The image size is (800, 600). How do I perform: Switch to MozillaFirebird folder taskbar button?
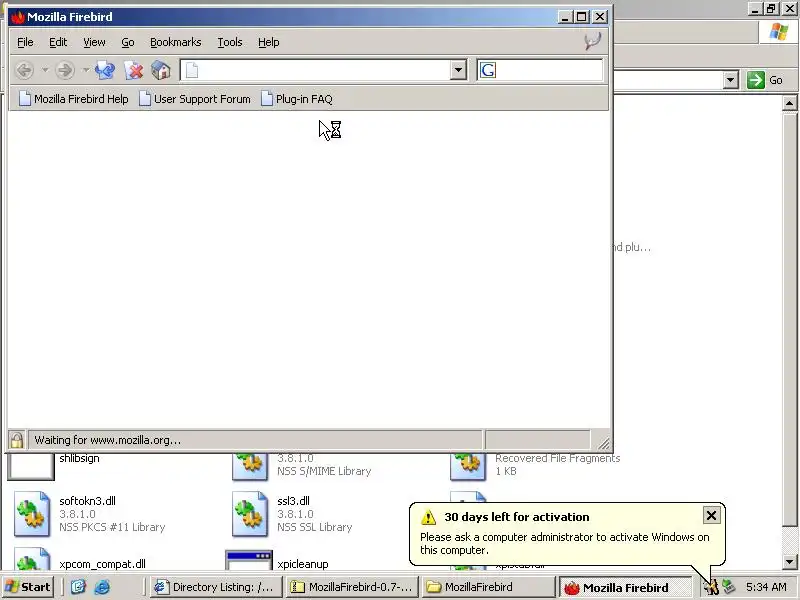point(488,587)
